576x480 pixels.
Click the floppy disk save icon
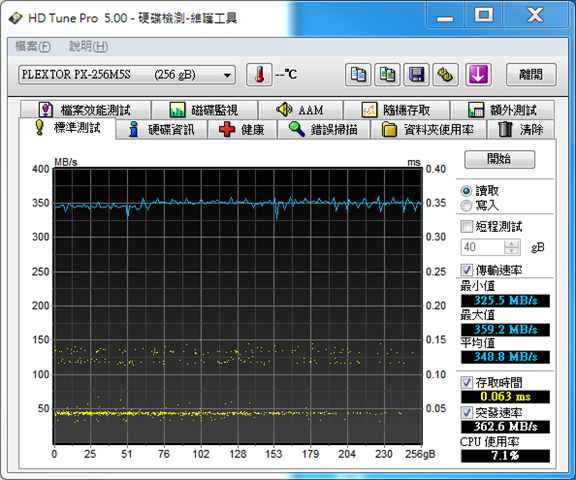point(416,75)
